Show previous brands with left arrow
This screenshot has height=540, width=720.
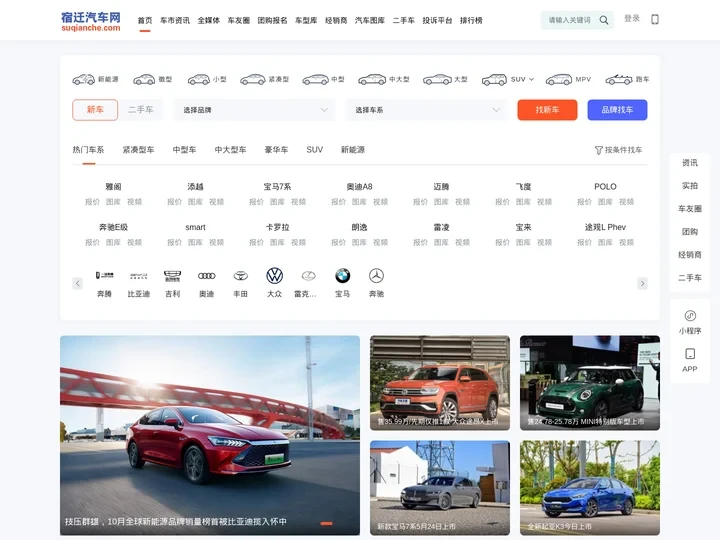78,283
